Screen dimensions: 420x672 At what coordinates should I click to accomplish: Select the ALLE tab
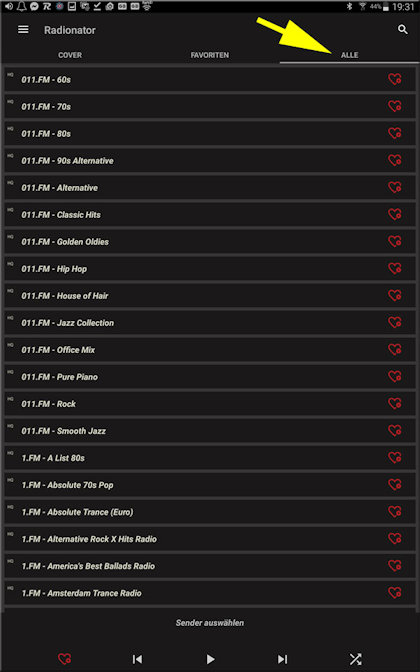pos(349,55)
